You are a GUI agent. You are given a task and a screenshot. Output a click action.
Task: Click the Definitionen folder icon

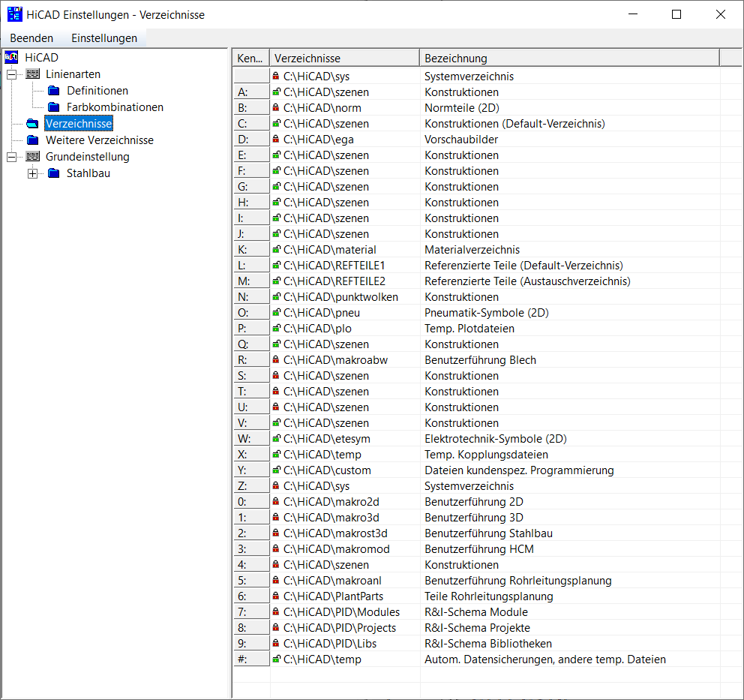point(53,91)
